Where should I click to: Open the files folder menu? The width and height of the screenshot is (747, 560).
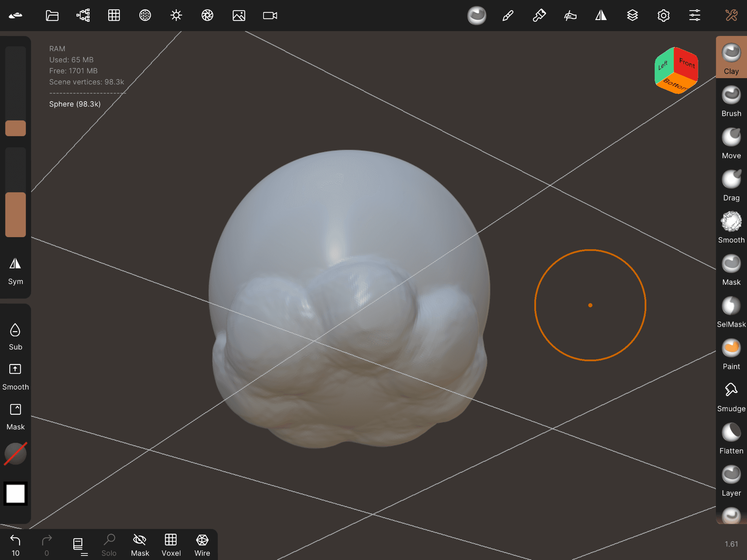[52, 16]
